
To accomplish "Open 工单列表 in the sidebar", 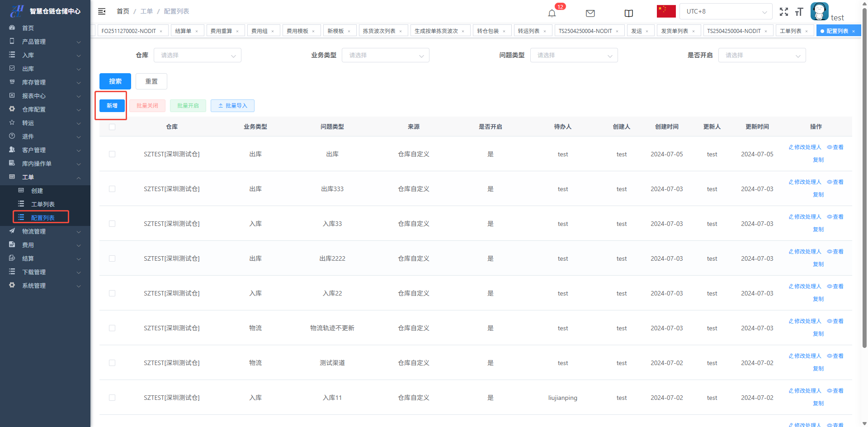I will point(42,204).
